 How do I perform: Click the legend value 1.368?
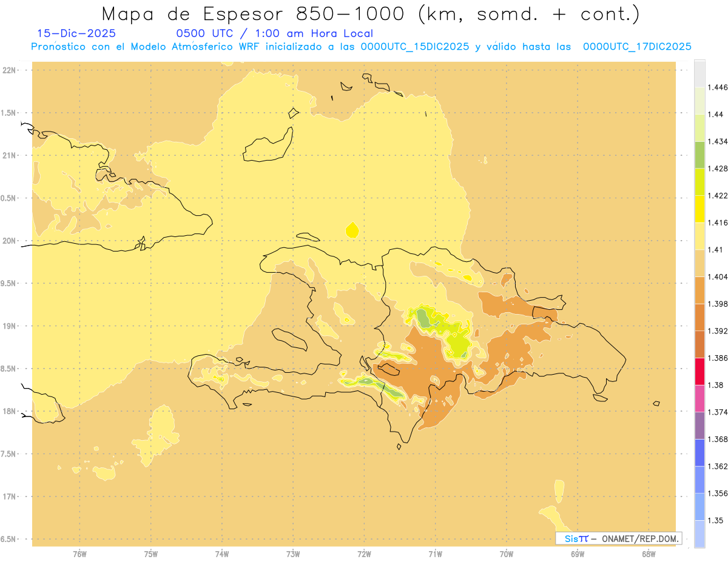coord(718,440)
